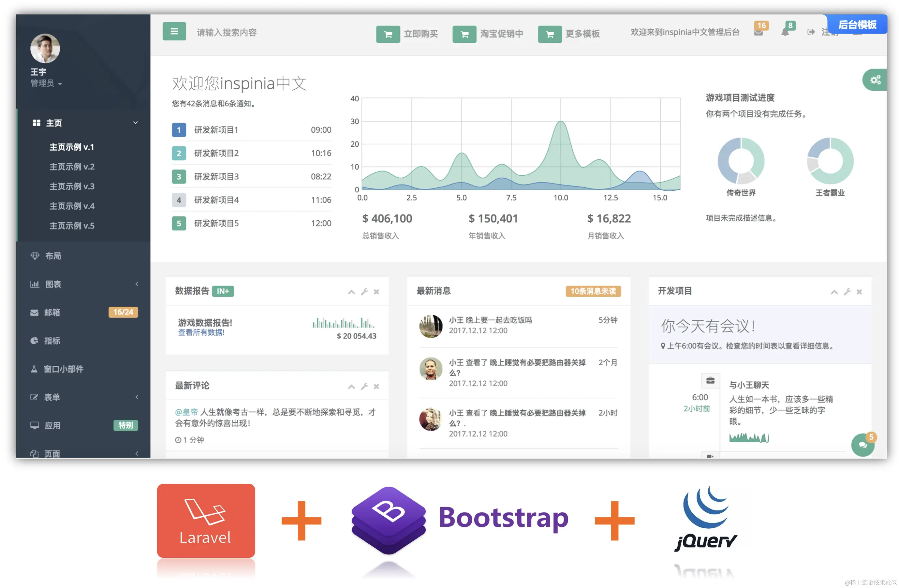Click the 王者霸业 donut chart
The height and width of the screenshot is (588, 899).
coord(830,160)
